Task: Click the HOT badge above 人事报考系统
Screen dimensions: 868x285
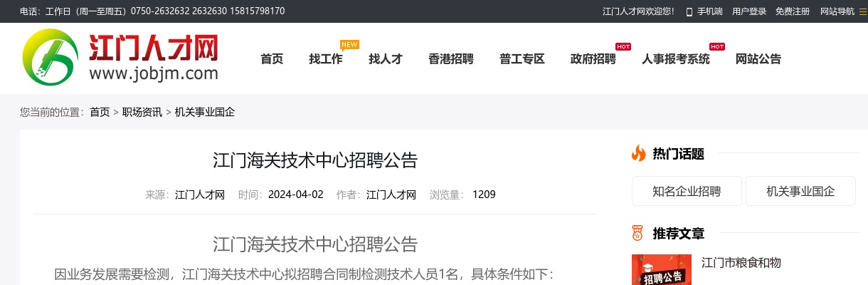Action: click(717, 47)
